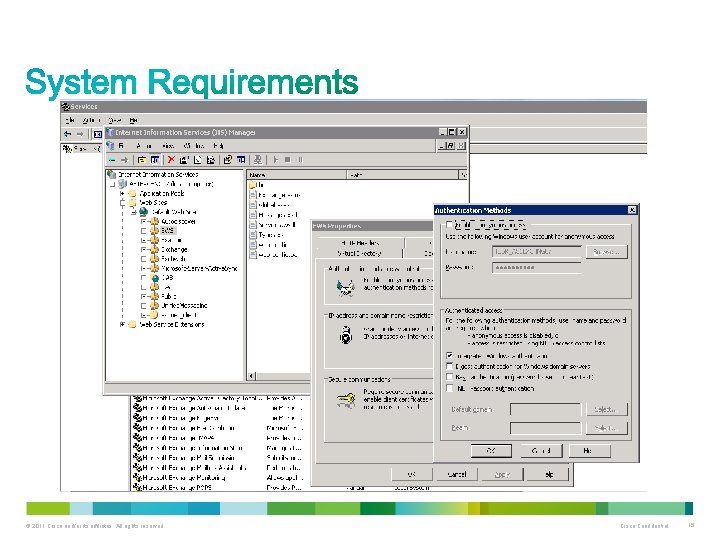Open Action menu in IIS Manager
Image resolution: width=720 pixels, height=540 pixels.
pos(144,146)
